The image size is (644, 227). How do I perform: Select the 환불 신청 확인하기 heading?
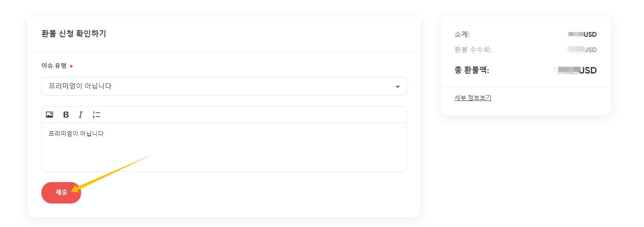74,34
